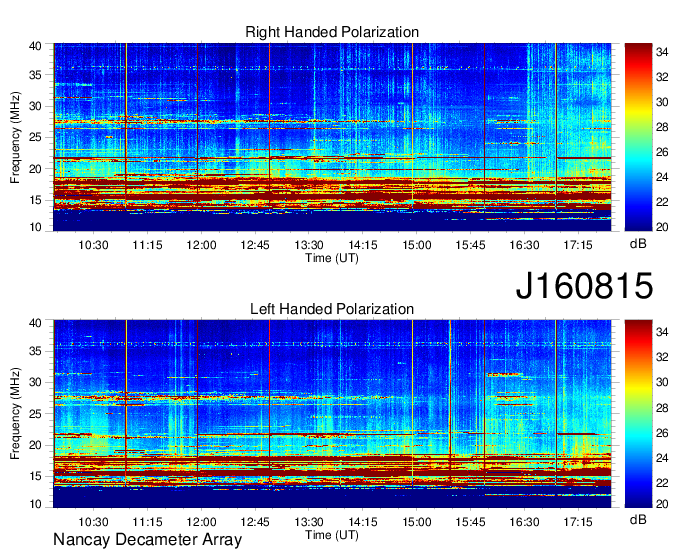680x552 pixels.
Task: Click the 17:15 time tick under Right Handed plot
Action: [578, 245]
